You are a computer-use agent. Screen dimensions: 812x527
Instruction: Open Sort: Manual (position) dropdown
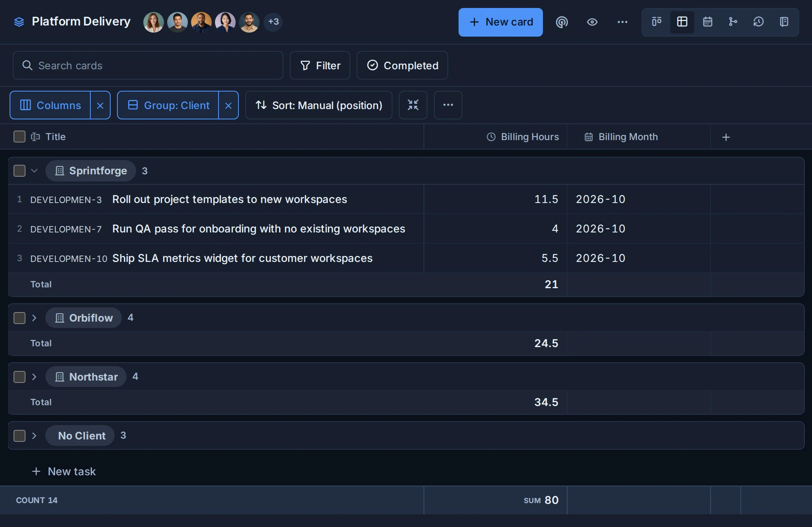coord(319,105)
